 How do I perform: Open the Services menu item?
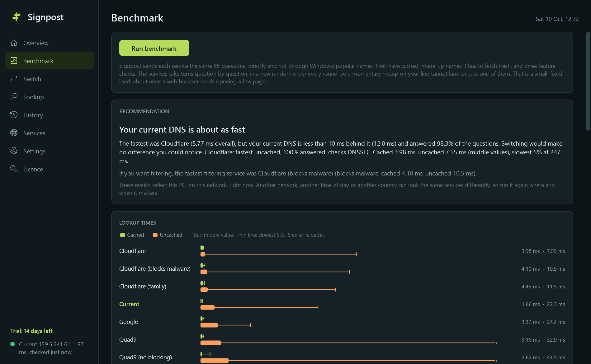[x=50, y=133]
